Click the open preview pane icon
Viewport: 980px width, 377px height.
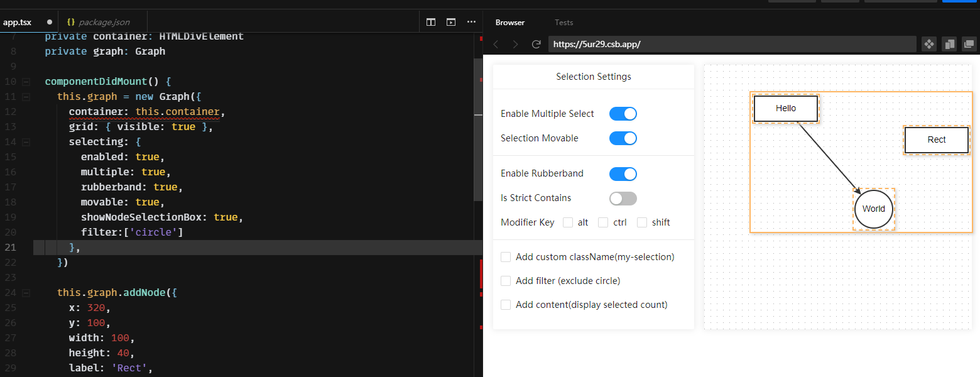(x=451, y=21)
